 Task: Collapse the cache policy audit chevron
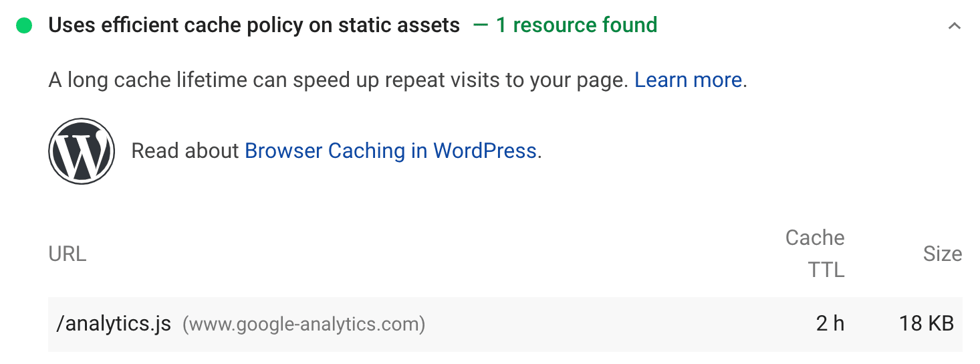tap(955, 26)
